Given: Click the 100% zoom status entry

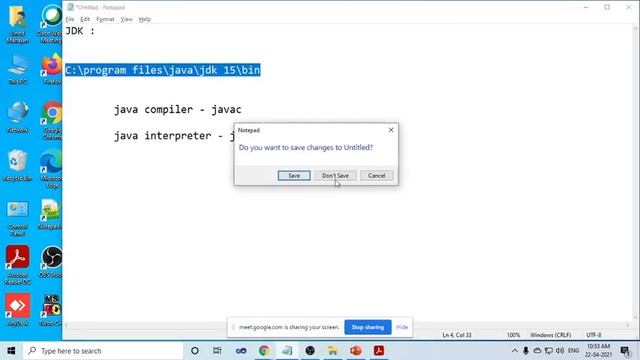Looking at the screenshot, I should click(x=513, y=335).
